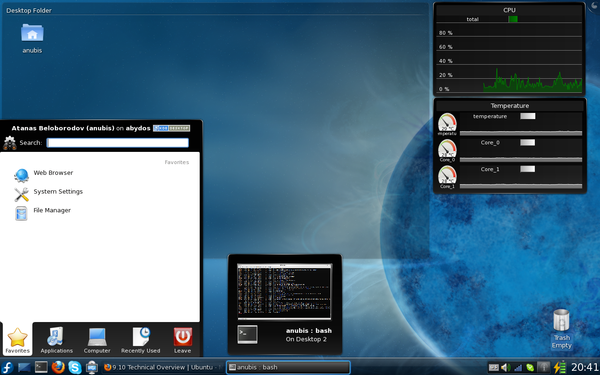This screenshot has height=375, width=600.
Task: Click the bash window preview thumbnail
Action: 285,291
